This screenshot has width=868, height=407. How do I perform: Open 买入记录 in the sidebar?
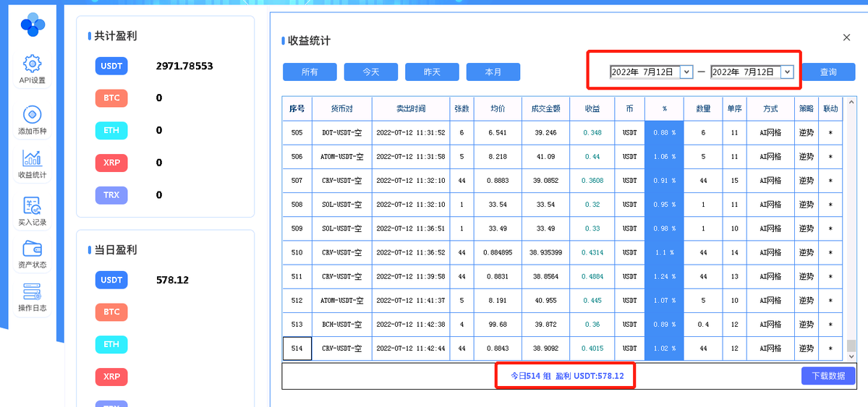pyautogui.click(x=32, y=211)
